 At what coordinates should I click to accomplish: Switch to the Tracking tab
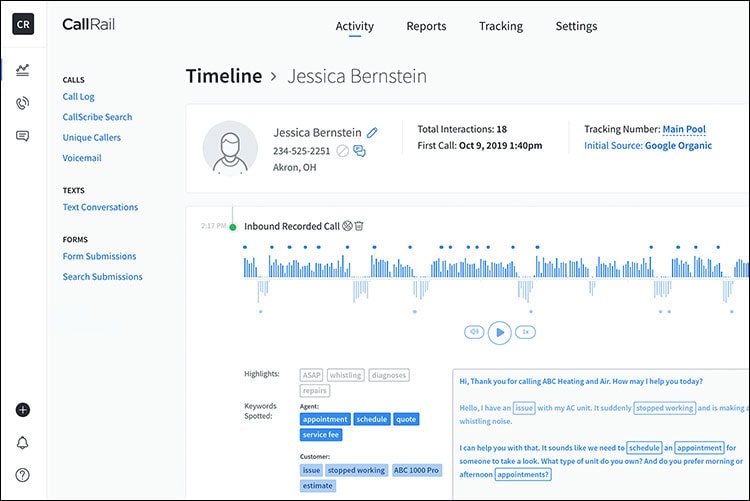(501, 26)
